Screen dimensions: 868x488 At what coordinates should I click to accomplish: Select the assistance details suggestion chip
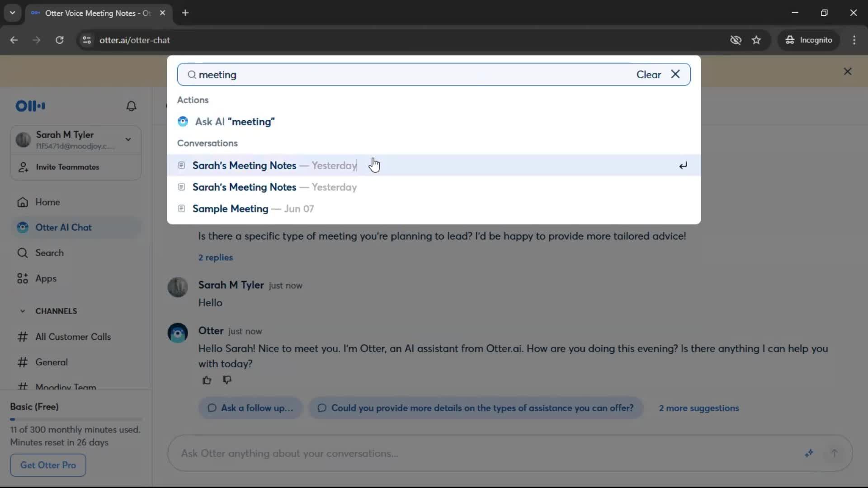point(476,408)
